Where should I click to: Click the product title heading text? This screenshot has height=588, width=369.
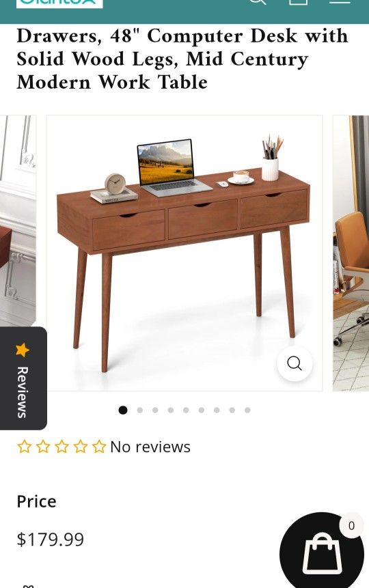[x=183, y=59]
